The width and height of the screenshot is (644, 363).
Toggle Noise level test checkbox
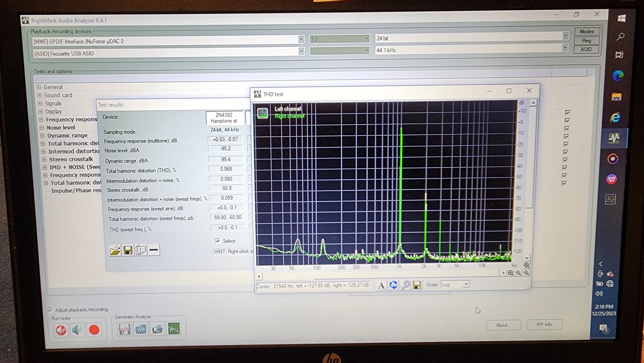(567, 120)
